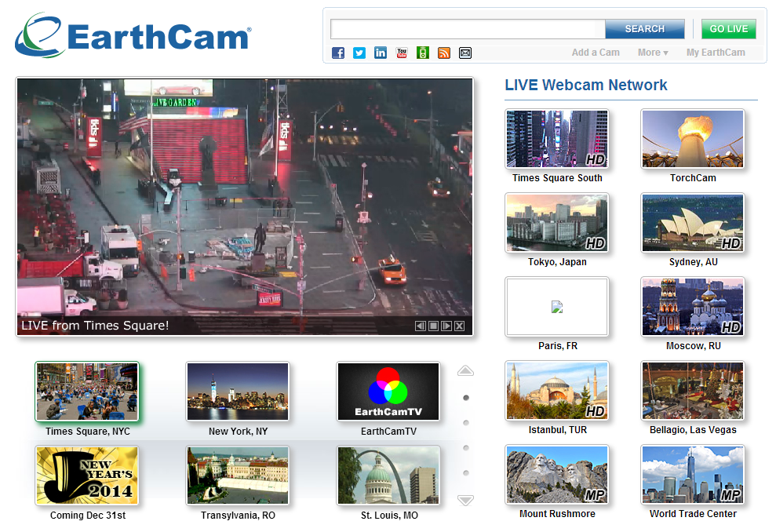
Task: Open the Mount Rushmore MP thumbnail
Action: 557,475
